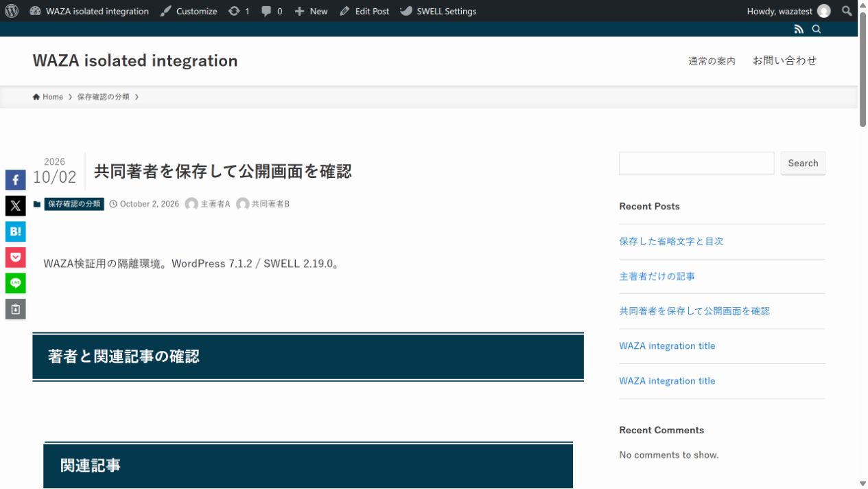The image size is (868, 489).
Task: Click the 保存確認の分類 category tag
Action: 74,204
